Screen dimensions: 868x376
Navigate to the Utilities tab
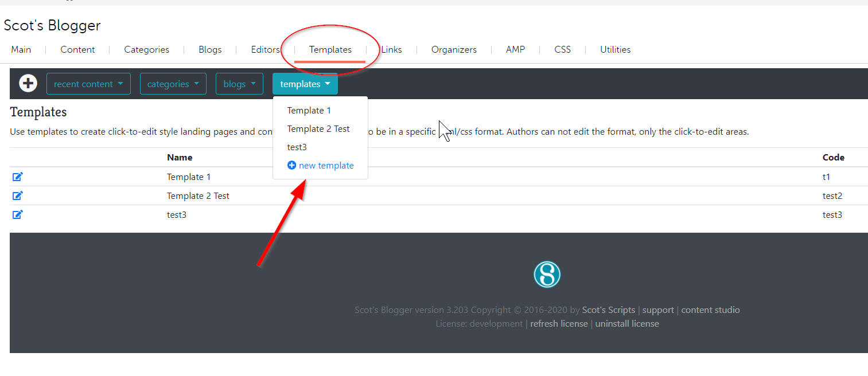pyautogui.click(x=615, y=50)
